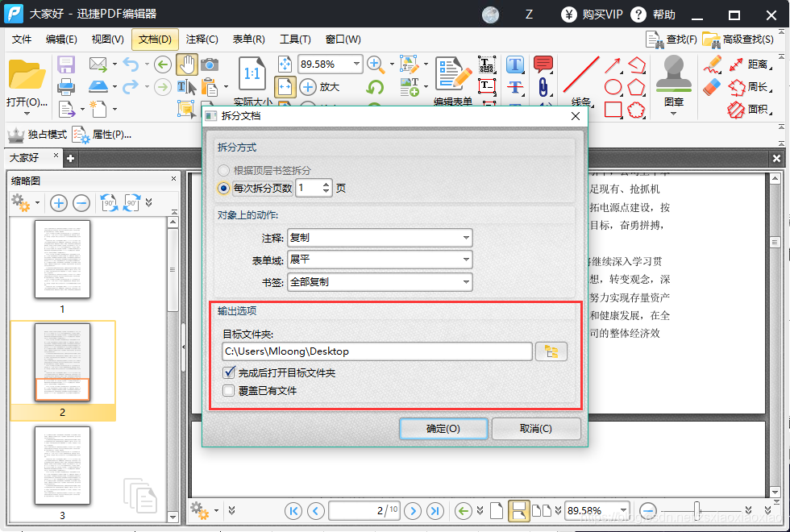Expand the 打开(O) dropdown arrow

point(27,114)
